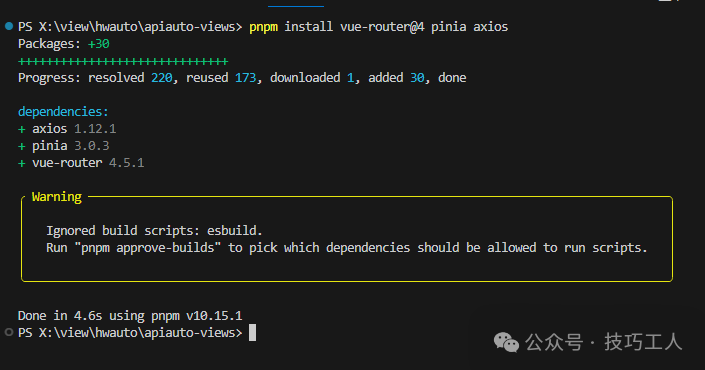The height and width of the screenshot is (370, 705).
Task: Click 'downloaded 1' in the Progress line
Action: click(312, 78)
